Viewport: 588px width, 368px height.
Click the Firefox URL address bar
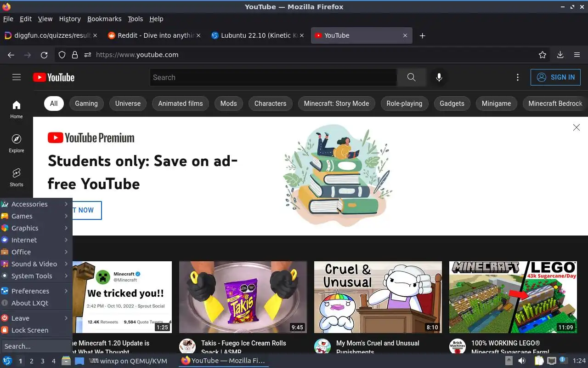point(303,55)
